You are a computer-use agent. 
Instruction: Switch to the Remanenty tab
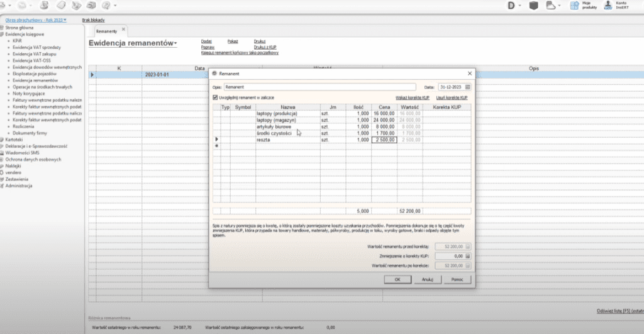click(107, 30)
